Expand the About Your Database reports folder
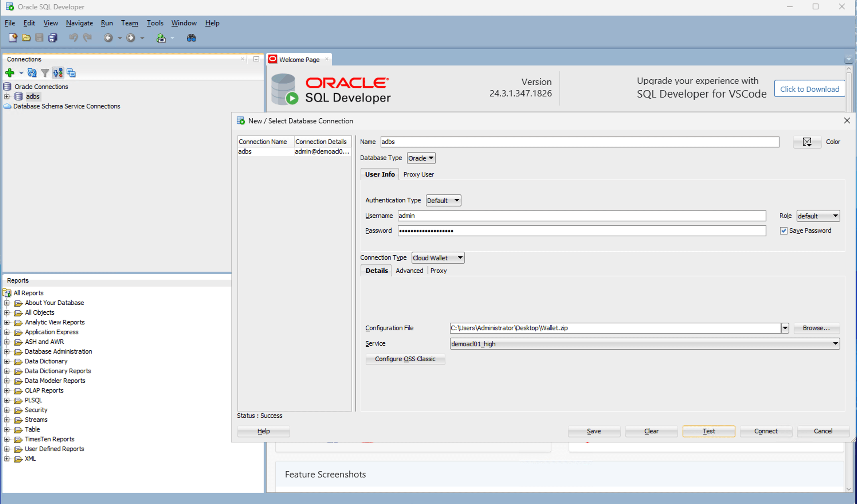The width and height of the screenshot is (857, 504). point(7,303)
